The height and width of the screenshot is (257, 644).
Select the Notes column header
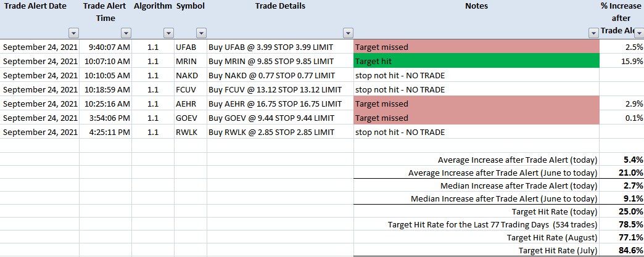point(476,6)
